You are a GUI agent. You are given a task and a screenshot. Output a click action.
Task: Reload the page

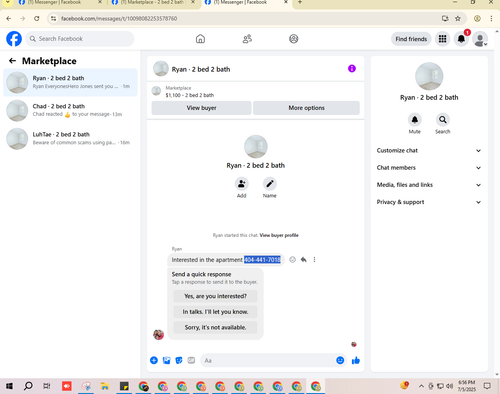click(37, 19)
